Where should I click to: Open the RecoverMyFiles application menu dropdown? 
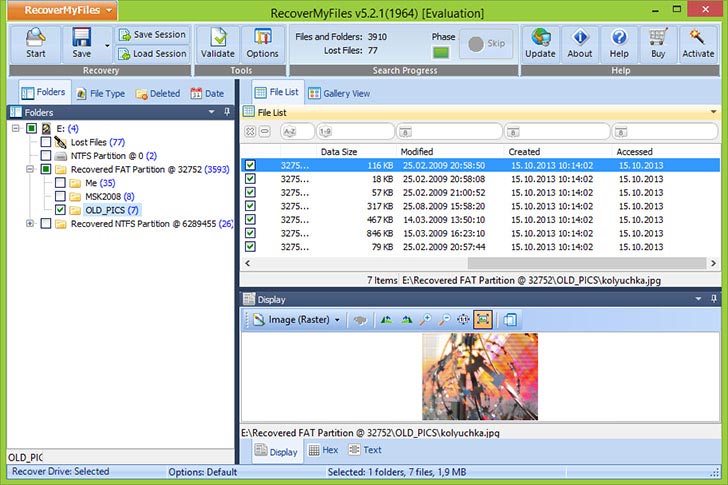coord(62,10)
